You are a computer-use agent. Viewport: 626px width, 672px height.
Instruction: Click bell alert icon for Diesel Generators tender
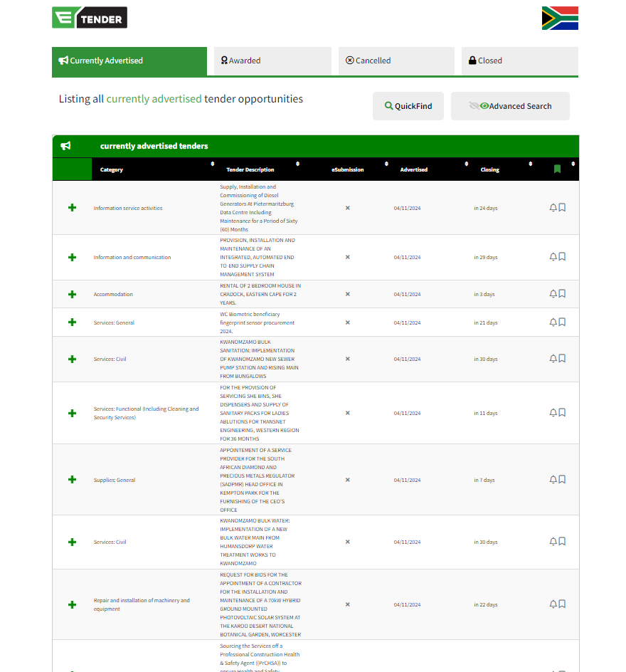point(553,208)
